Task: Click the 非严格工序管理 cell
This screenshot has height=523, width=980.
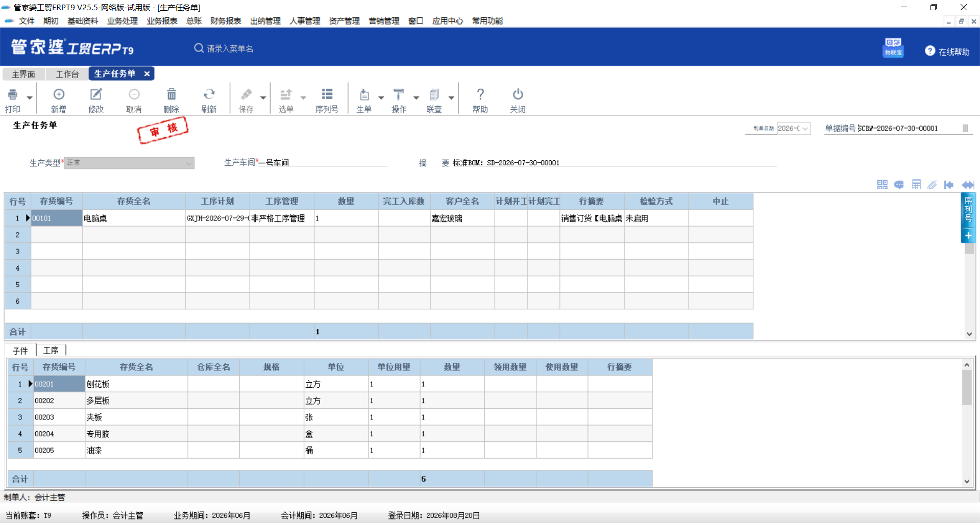Action: [x=282, y=218]
